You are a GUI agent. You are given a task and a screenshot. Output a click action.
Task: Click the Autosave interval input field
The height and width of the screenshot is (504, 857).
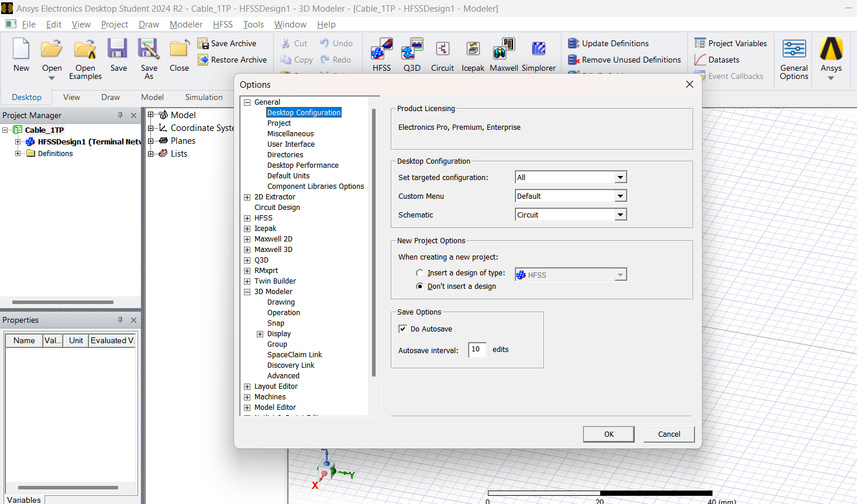click(477, 350)
